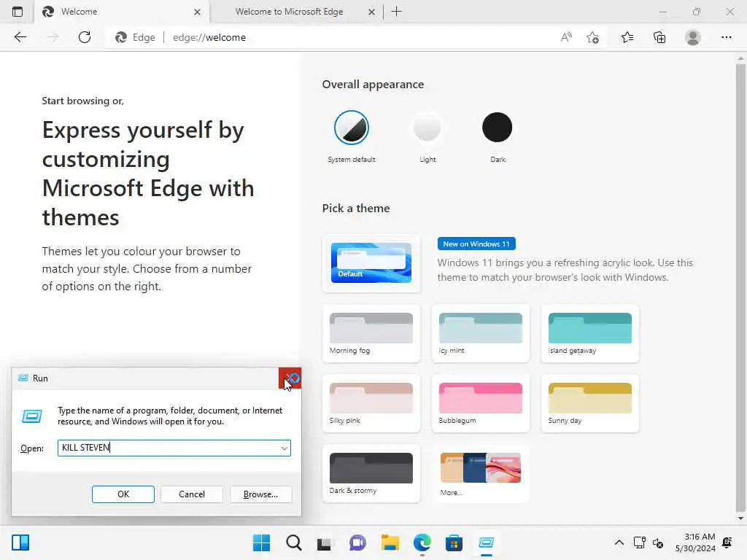This screenshot has width=747, height=560.
Task: Click the Edge site identity icon
Action: point(121,37)
